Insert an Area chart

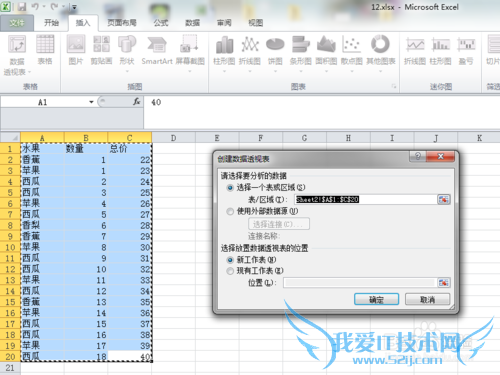(x=326, y=45)
